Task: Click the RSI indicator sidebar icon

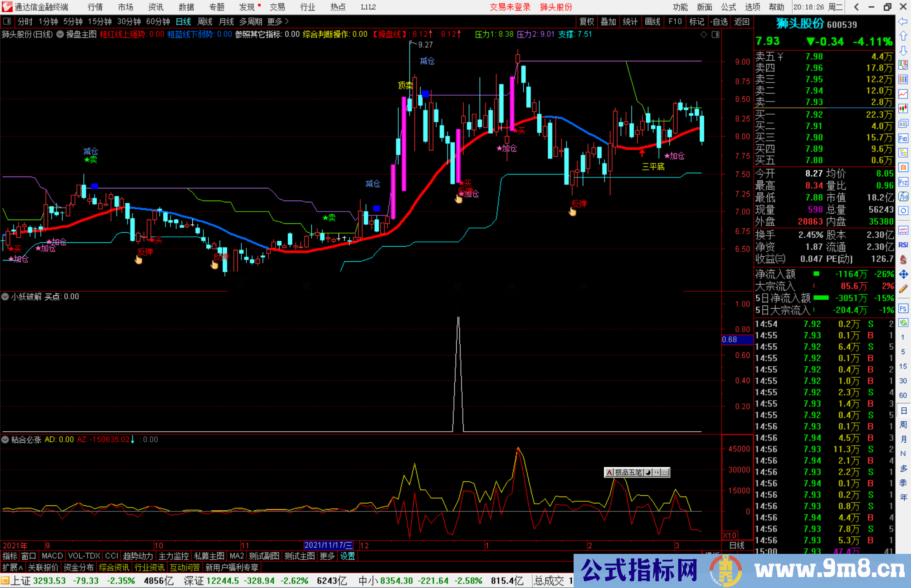Action: tap(903, 245)
